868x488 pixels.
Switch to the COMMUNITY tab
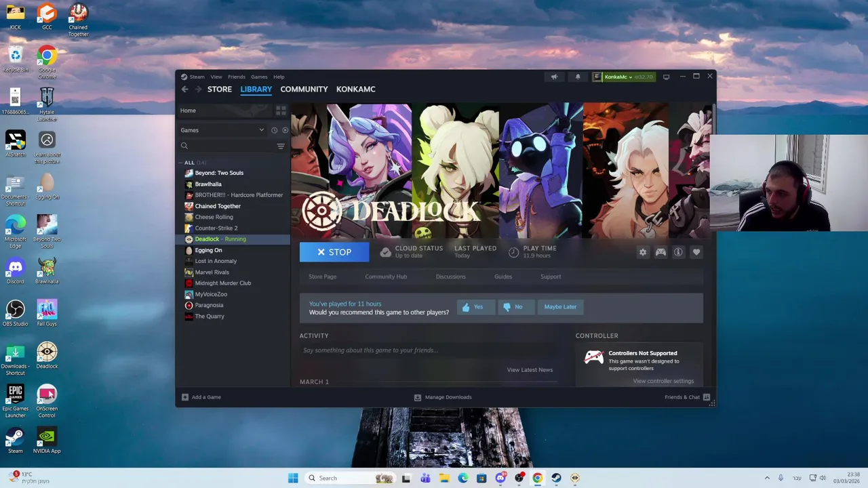click(x=304, y=89)
